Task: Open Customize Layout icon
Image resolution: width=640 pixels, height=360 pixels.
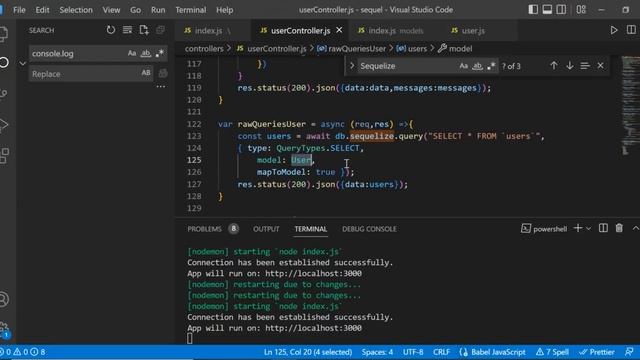Action: click(581, 10)
